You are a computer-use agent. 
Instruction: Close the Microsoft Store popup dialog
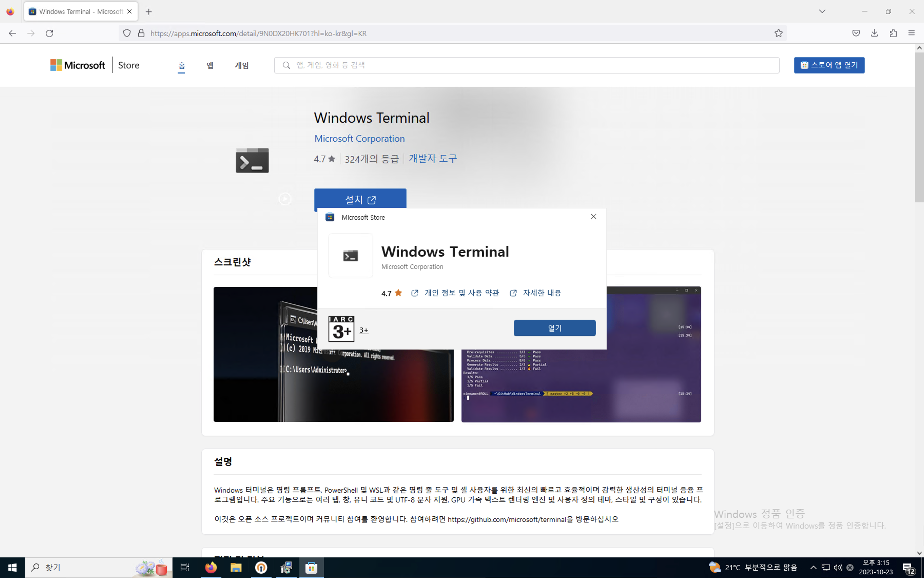(593, 217)
